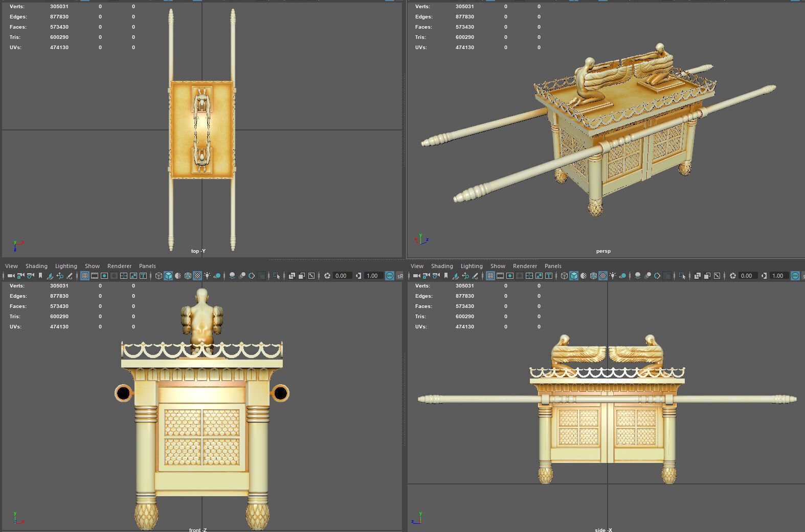Image resolution: width=805 pixels, height=532 pixels.
Task: Open Show menu of front panel
Action: pyautogui.click(x=92, y=266)
